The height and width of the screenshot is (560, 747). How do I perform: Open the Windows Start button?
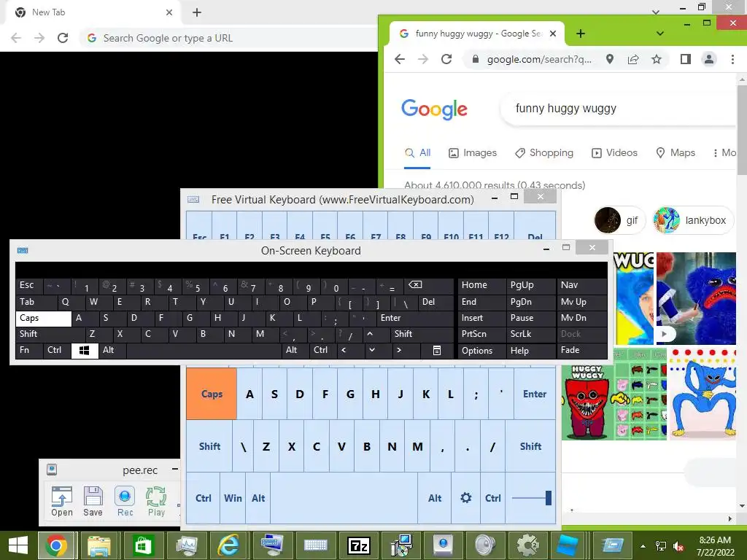[18, 545]
